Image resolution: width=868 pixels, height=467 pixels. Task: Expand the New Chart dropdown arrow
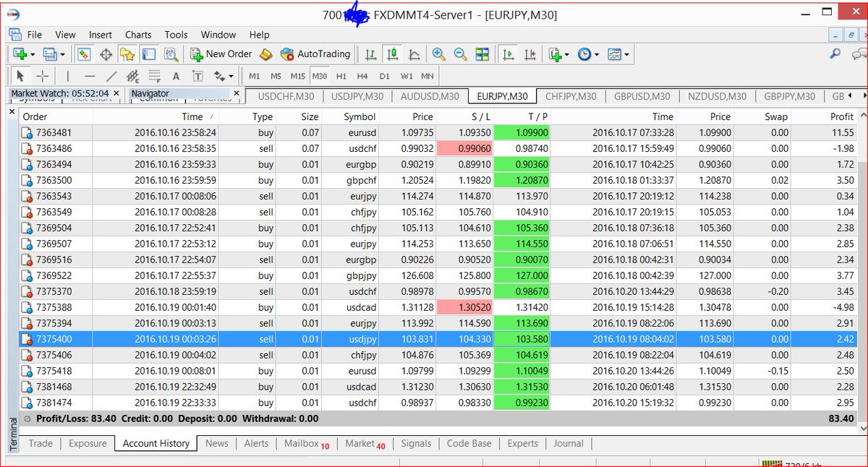click(x=33, y=54)
